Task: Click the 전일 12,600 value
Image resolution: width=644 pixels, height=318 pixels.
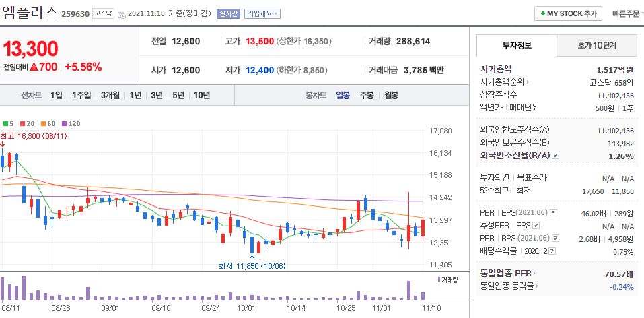Action: tap(186, 42)
